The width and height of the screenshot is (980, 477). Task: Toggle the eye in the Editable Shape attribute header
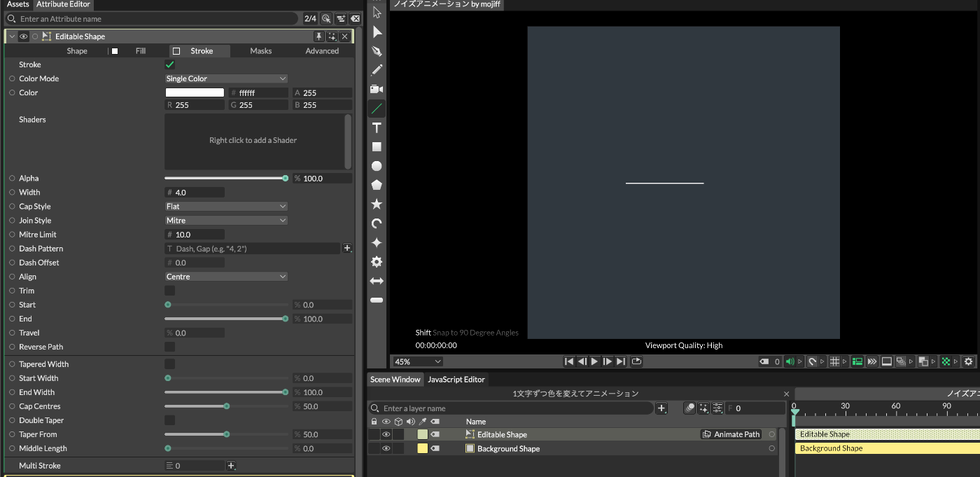pos(24,36)
